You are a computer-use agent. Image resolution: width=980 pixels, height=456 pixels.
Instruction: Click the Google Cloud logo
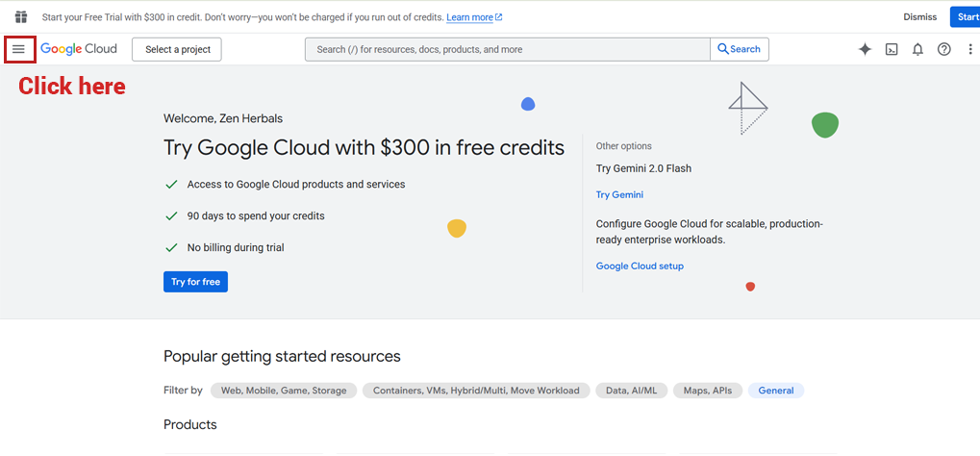[79, 49]
